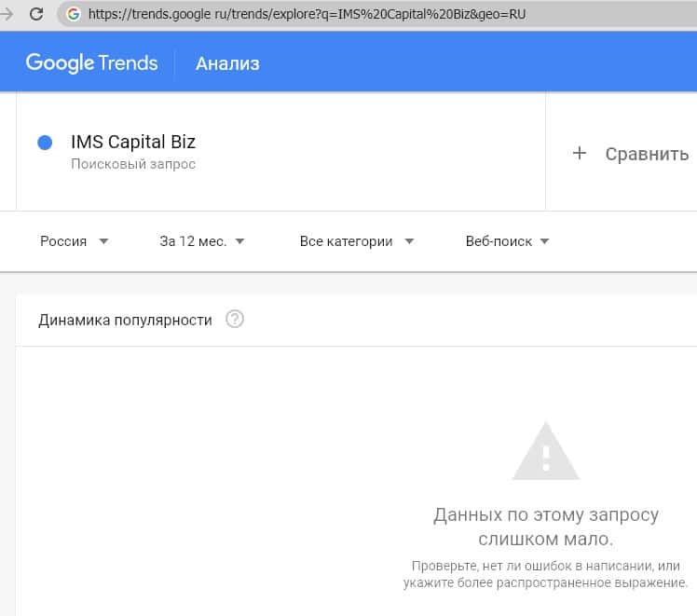
Task: Open the Google Trends logo link
Action: (91, 62)
